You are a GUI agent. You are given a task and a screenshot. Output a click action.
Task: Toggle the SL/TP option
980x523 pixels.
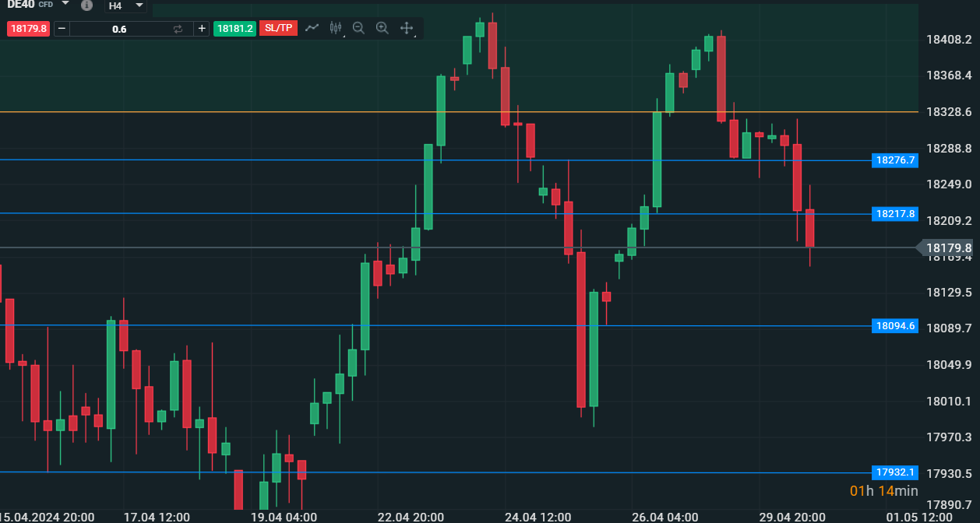pyautogui.click(x=278, y=28)
